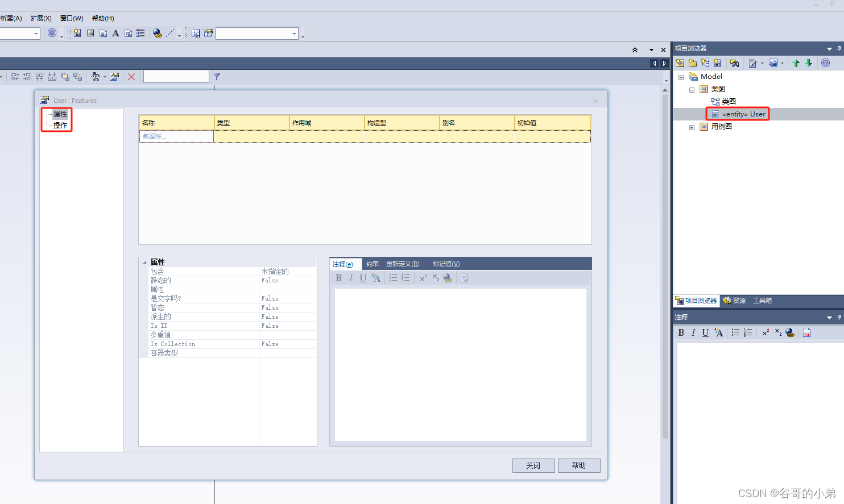This screenshot has height=504, width=844.
Task: Click the subscript icon in Features dialog notes toolbar
Action: tap(436, 278)
